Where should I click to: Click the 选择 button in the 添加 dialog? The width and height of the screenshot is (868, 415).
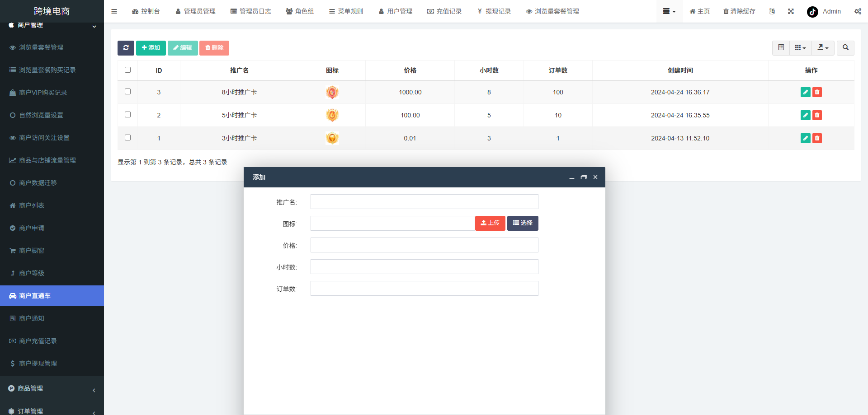[522, 223]
